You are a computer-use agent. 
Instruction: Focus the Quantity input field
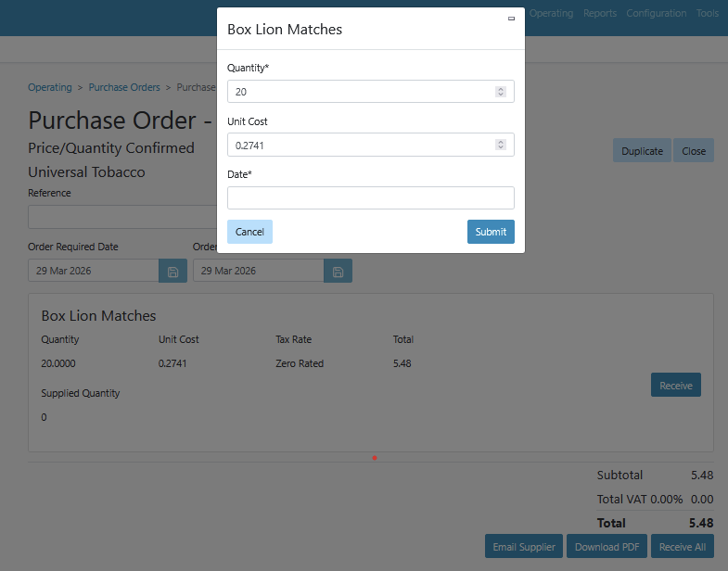[x=371, y=92]
